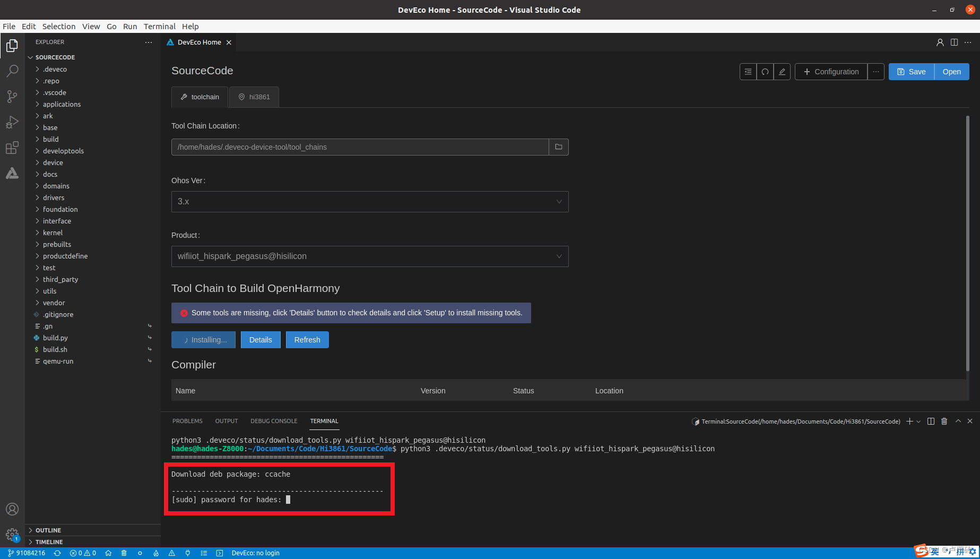Click the user profile icon in editor title

940,42
